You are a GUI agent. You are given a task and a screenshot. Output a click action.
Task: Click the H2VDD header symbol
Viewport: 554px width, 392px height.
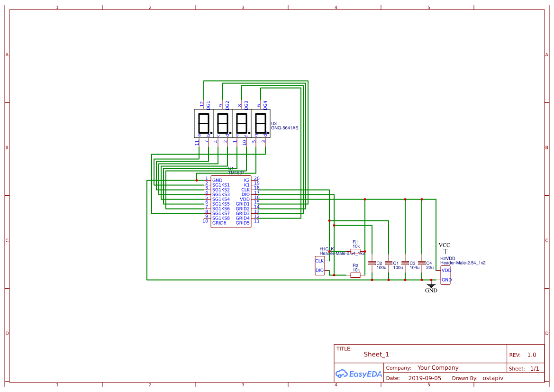(446, 273)
